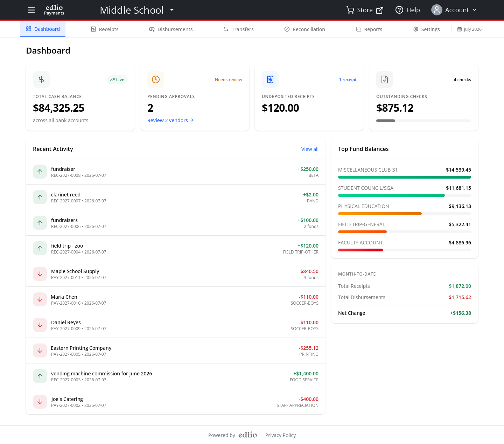
Task: Click the dollar sign cash balance icon
Action: point(41,79)
